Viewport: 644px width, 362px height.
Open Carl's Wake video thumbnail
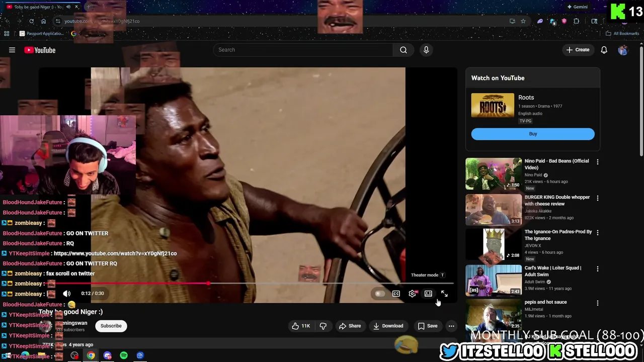tap(494, 281)
